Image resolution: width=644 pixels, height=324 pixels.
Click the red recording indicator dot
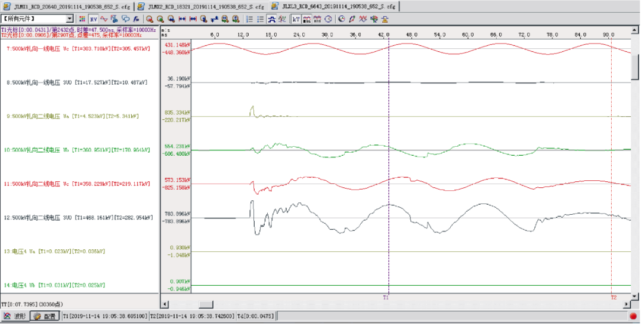(633, 316)
